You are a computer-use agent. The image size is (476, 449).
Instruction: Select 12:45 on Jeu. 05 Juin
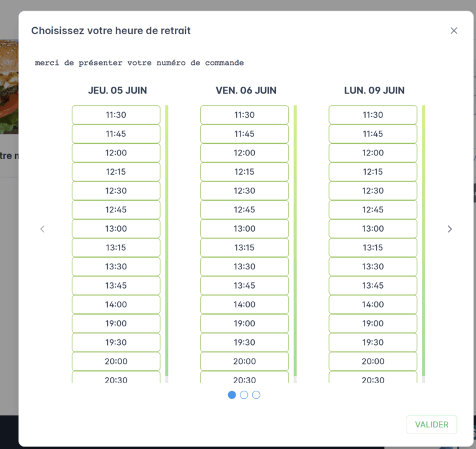coord(116,209)
